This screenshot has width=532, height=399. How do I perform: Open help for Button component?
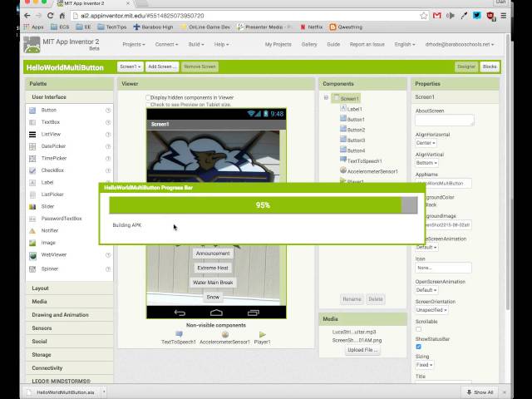click(108, 111)
